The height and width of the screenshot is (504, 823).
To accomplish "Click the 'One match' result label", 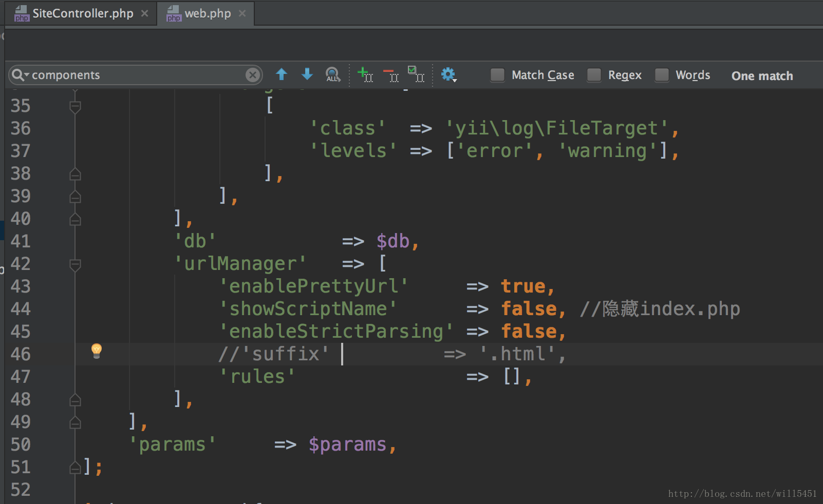I will click(762, 76).
